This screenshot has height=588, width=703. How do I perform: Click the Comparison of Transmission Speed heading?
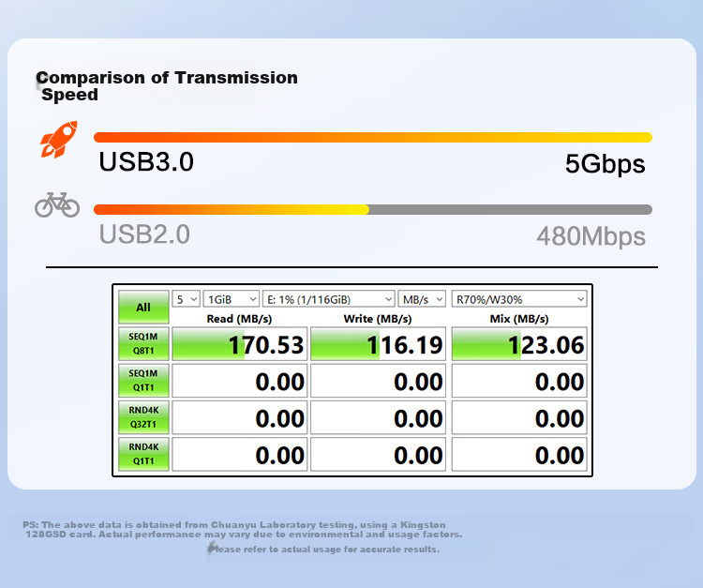(x=167, y=86)
